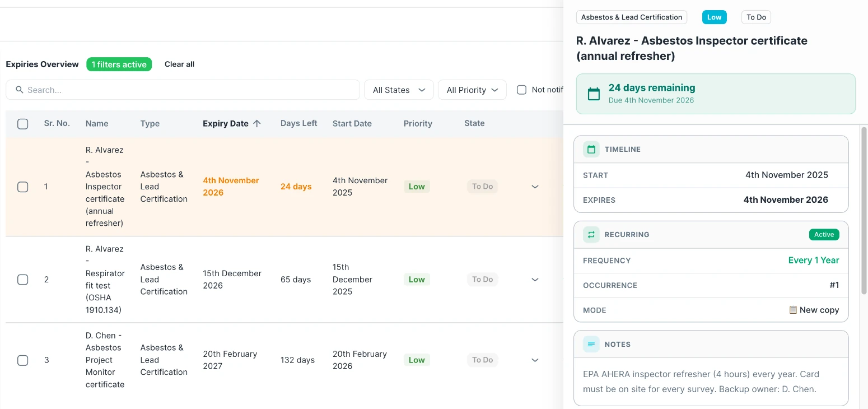Sort by the Days Left column header
The width and height of the screenshot is (868, 409).
[299, 123]
